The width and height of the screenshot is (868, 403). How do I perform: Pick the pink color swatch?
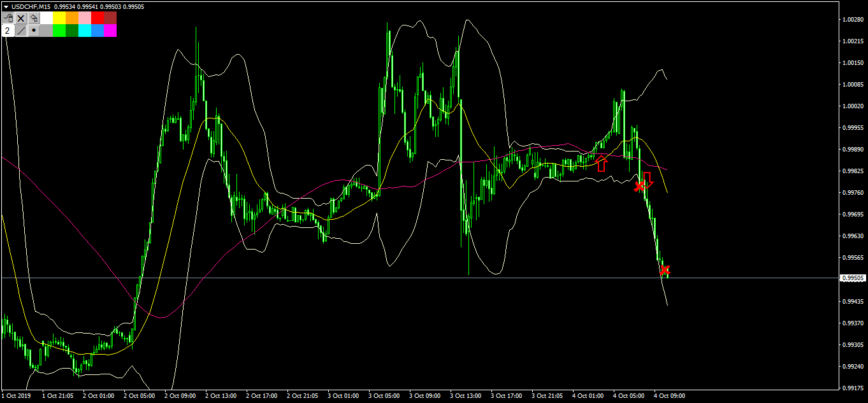coord(85,18)
